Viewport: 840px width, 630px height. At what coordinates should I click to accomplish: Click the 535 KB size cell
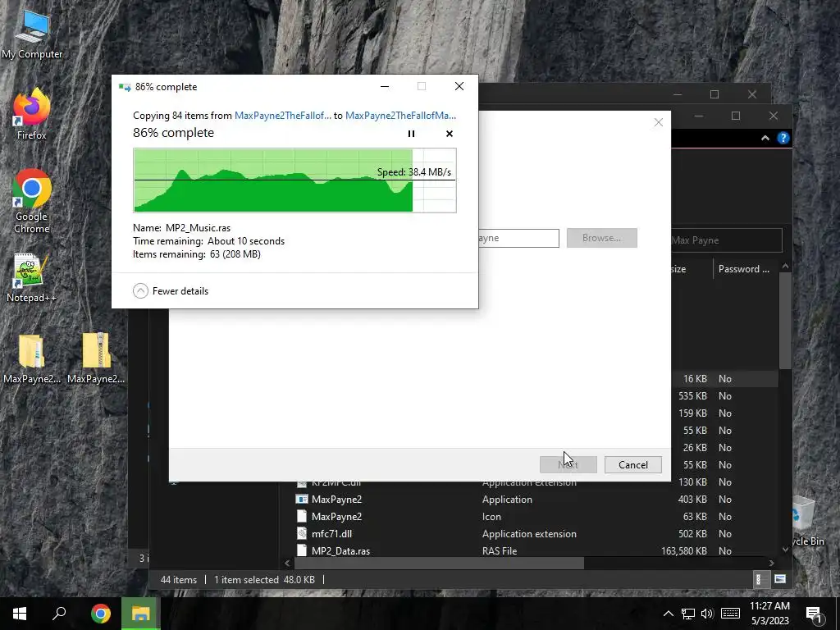pyautogui.click(x=692, y=396)
